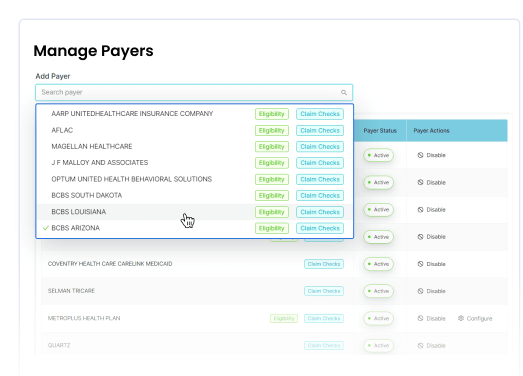523x376 pixels.
Task: Deselect the checked BCBS Arizona option
Action: (x=194, y=228)
